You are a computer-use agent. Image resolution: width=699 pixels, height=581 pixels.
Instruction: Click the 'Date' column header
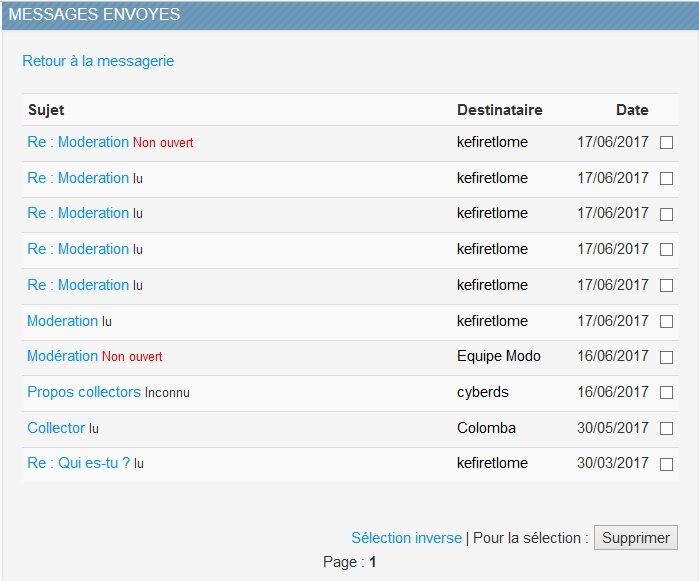(x=632, y=110)
